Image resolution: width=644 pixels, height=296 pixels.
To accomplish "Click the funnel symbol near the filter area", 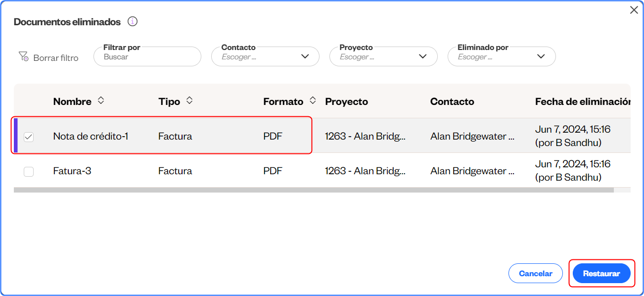I will (23, 57).
